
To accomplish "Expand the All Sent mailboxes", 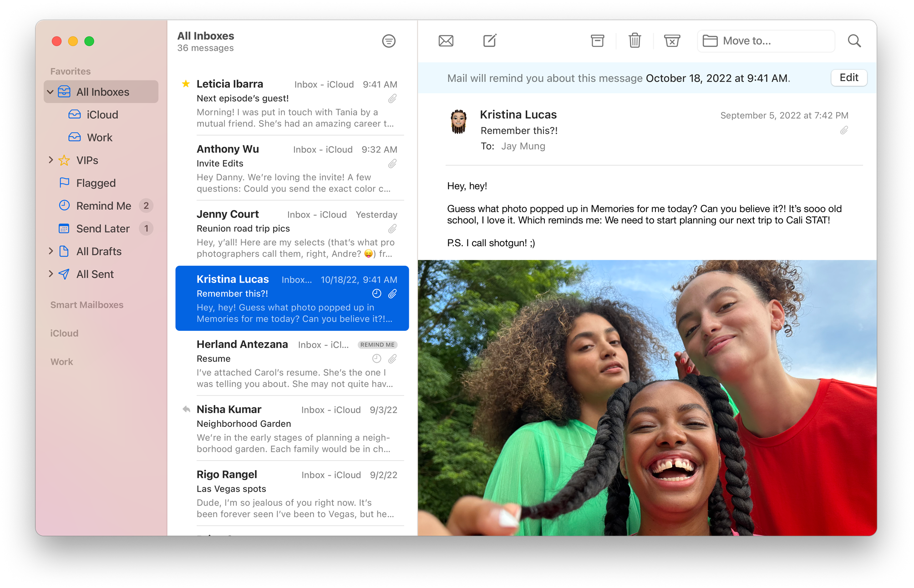I will click(51, 274).
